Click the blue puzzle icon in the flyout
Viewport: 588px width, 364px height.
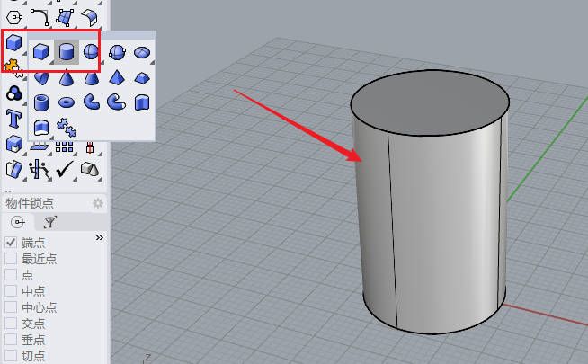pos(67,128)
